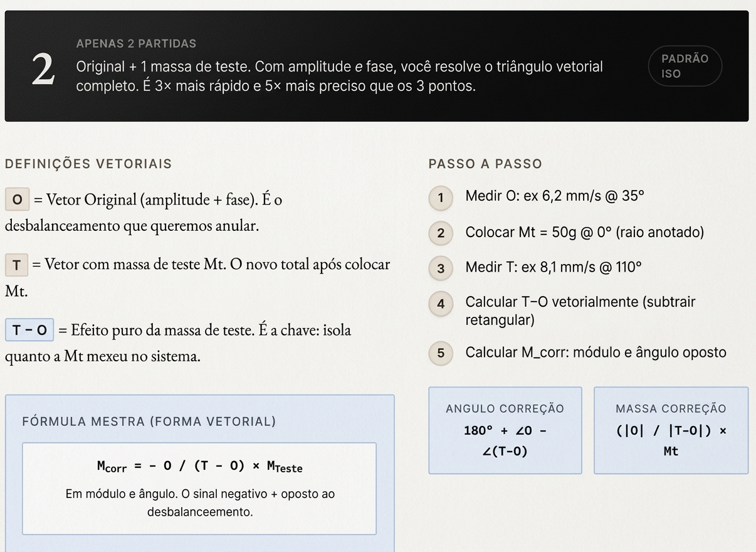This screenshot has width=756, height=552.
Task: Click the large number 2 in banner
Action: click(x=43, y=69)
